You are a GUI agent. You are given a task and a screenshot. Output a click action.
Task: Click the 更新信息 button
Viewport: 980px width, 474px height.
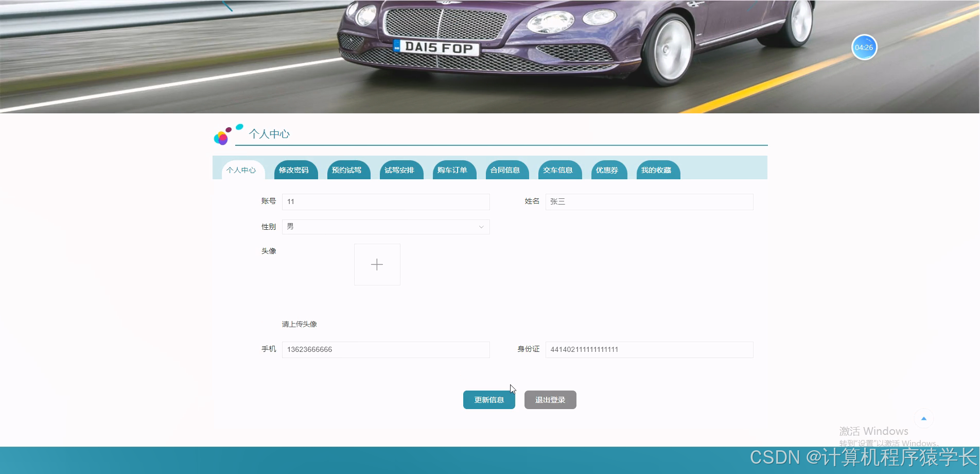pos(489,400)
